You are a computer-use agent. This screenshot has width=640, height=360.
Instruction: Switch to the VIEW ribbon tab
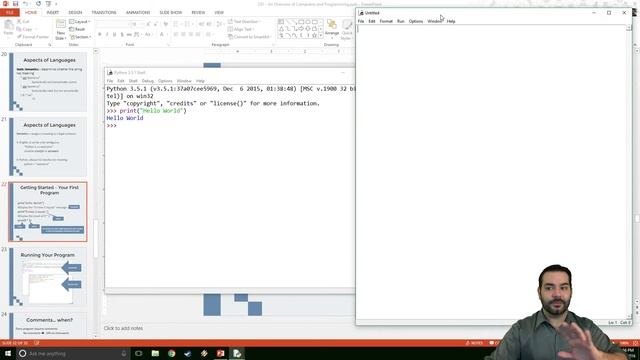click(x=219, y=13)
